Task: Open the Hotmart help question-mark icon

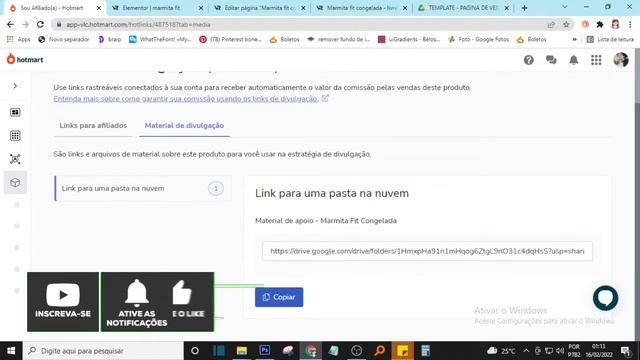Action: pyautogui.click(x=529, y=60)
